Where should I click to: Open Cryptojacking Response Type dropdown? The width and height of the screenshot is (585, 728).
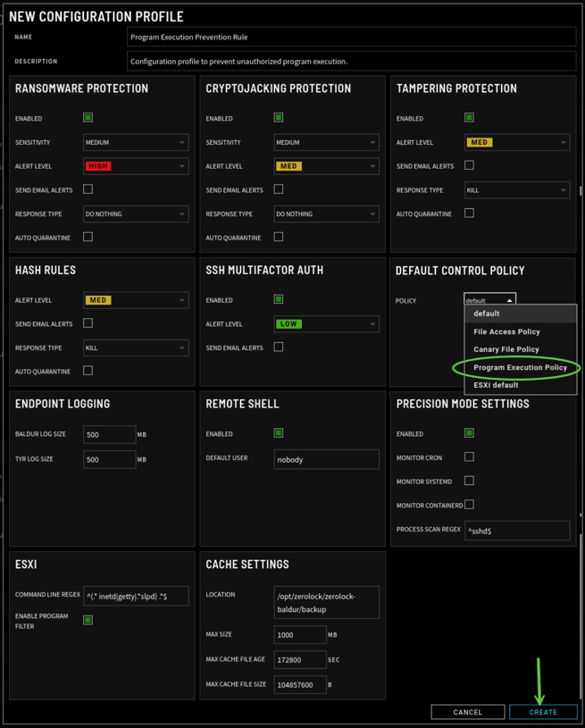point(326,214)
